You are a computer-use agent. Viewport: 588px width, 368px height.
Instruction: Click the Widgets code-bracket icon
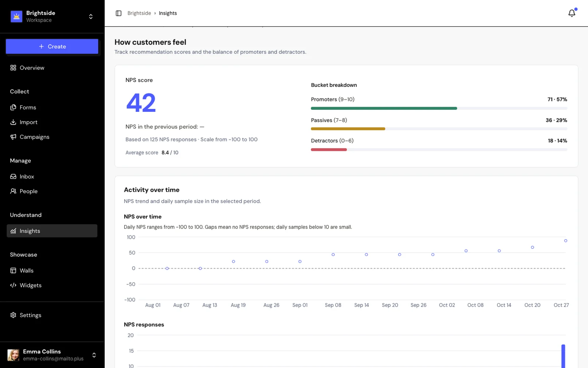[13, 285]
